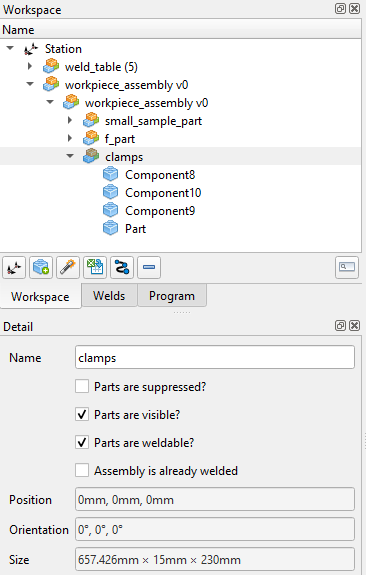The image size is (366, 575).
Task: Select the clamps label in tree
Action: click(x=124, y=157)
